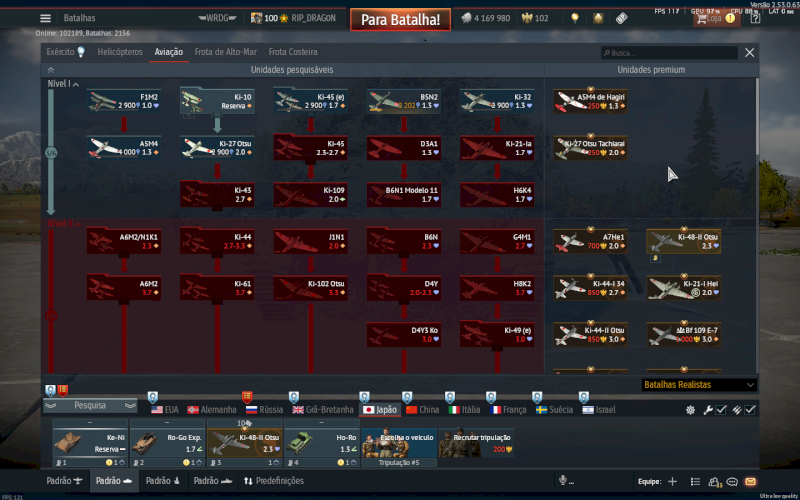Open Predefinições presets
Screen dimensions: 800x500
273,481
